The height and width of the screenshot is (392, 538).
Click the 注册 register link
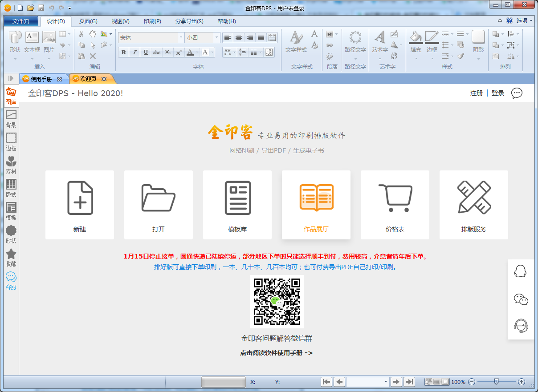point(477,93)
